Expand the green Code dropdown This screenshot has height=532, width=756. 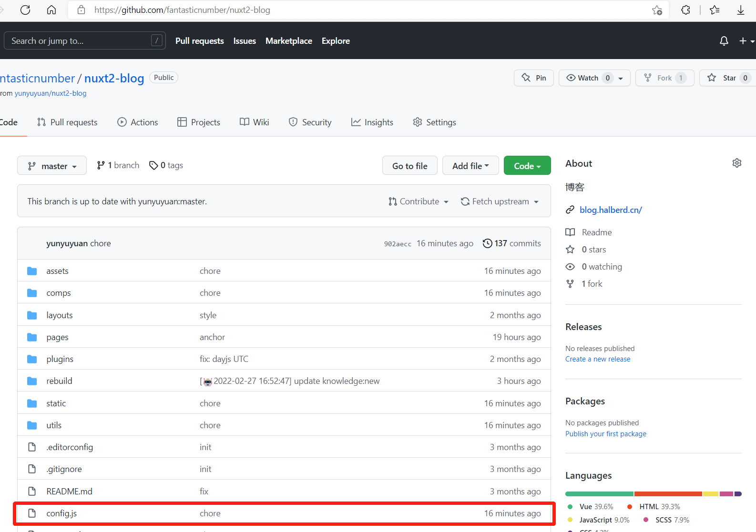pyautogui.click(x=527, y=166)
